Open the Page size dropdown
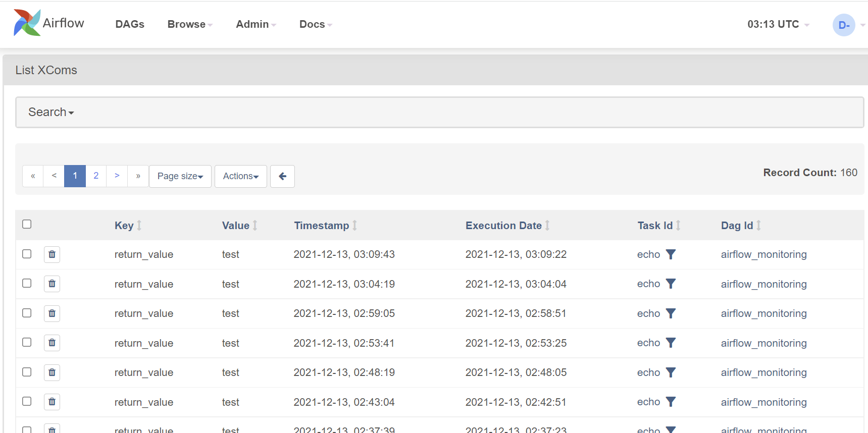This screenshot has width=868, height=433. point(180,176)
